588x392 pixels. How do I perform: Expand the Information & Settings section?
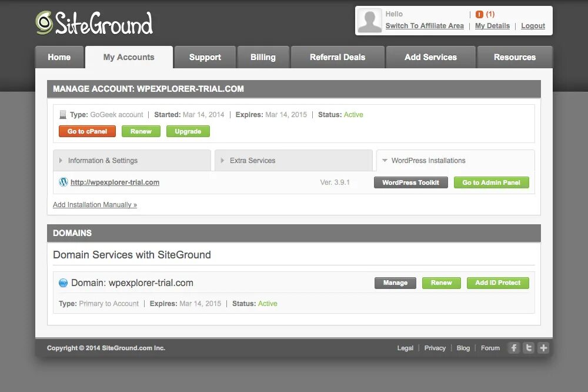coord(132,160)
